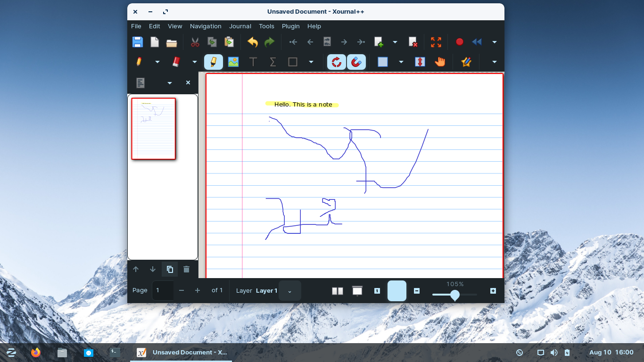Screen dimensions: 644x362
Task: Toggle the Highlighter tool off
Action: pyautogui.click(x=214, y=62)
